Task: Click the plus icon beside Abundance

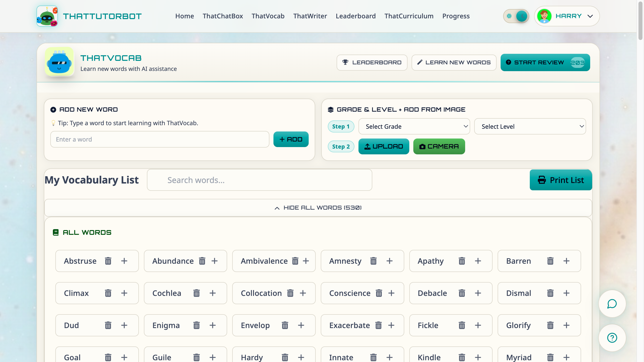Action: [x=215, y=261]
